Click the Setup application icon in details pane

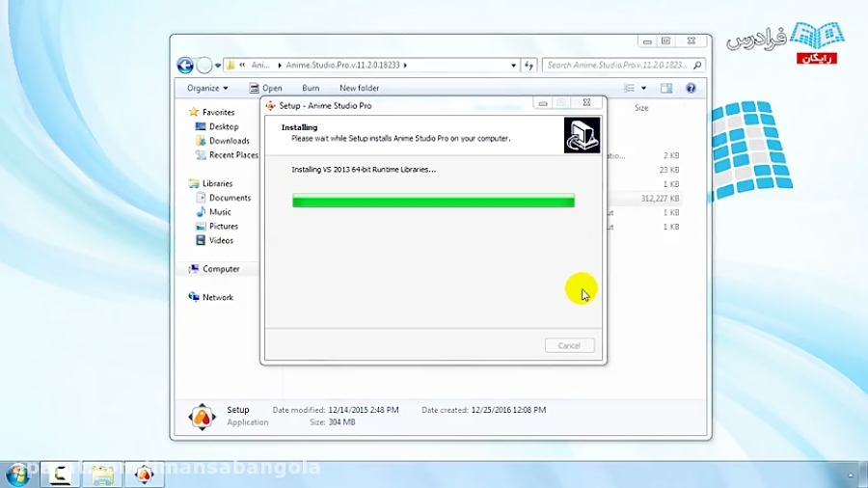point(203,417)
